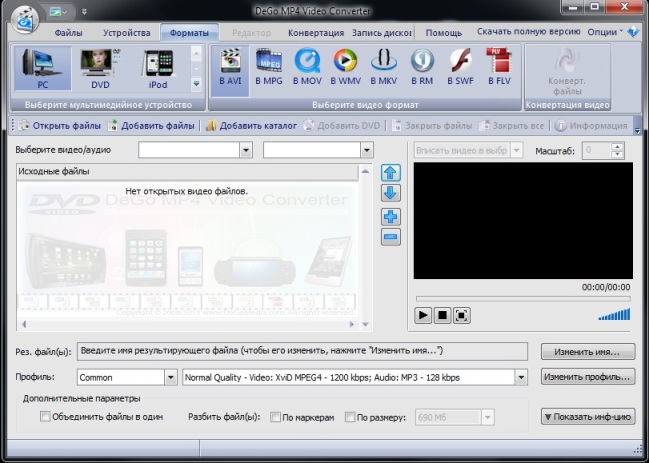Image resolution: width=649 pixels, height=463 pixels.
Task: Click Добавить каталог toolbar item
Action: (x=251, y=125)
